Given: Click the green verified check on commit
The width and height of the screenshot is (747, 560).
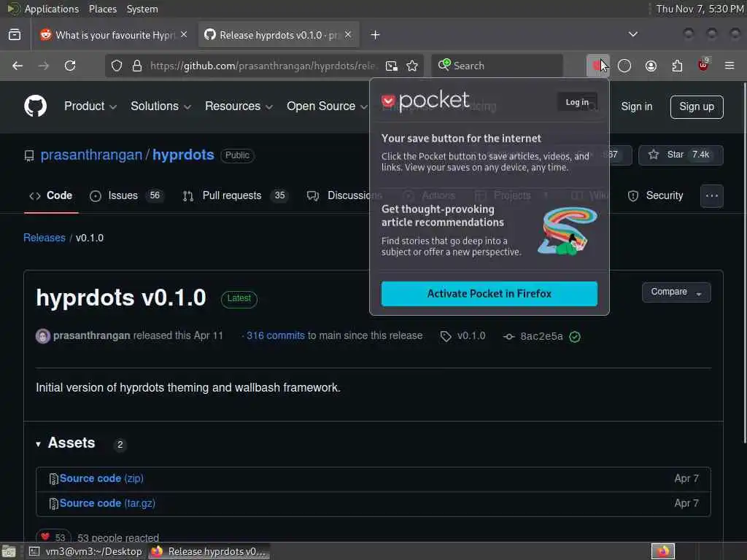Looking at the screenshot, I should 575,337.
